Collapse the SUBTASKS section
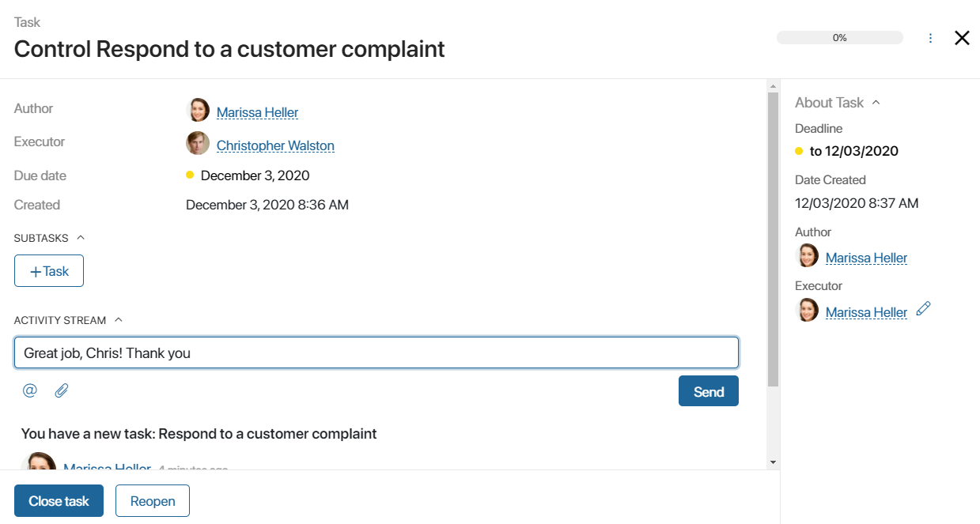Viewport: 980px width, 524px height. click(x=81, y=237)
